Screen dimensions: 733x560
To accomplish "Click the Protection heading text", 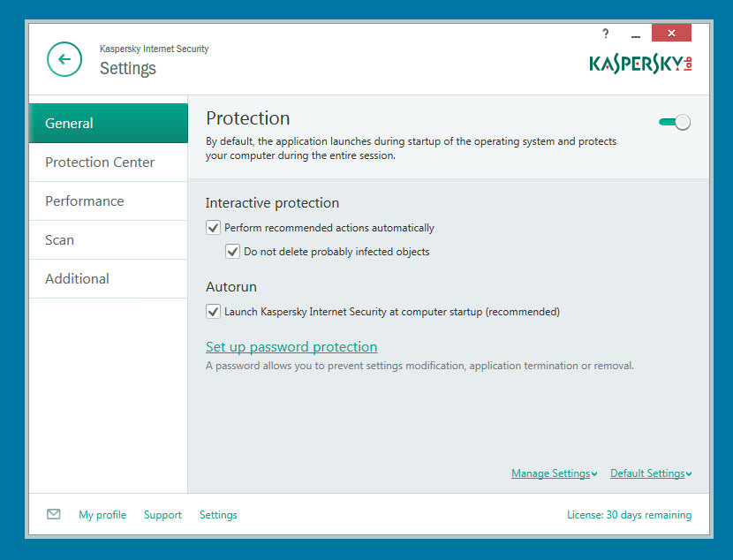I will click(x=248, y=118).
